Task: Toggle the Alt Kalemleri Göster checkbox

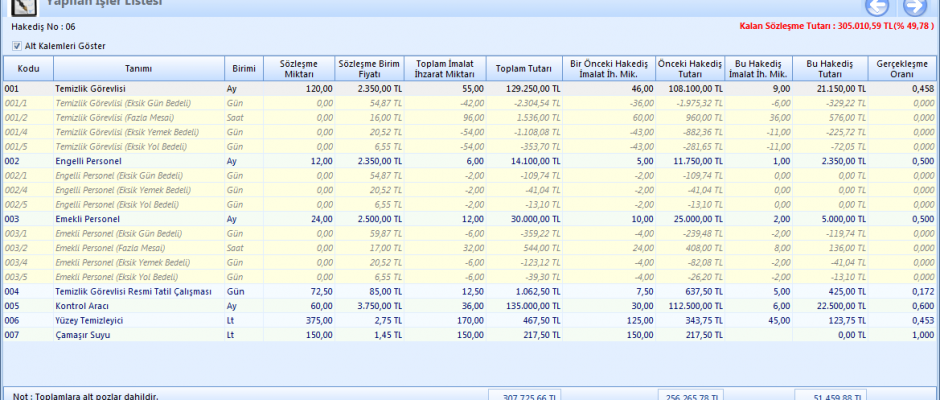Action: pos(17,46)
